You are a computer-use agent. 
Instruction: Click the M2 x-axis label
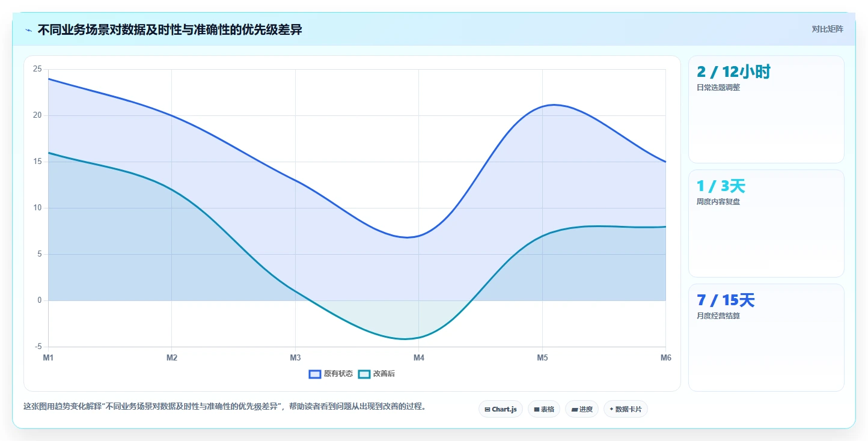(x=172, y=358)
